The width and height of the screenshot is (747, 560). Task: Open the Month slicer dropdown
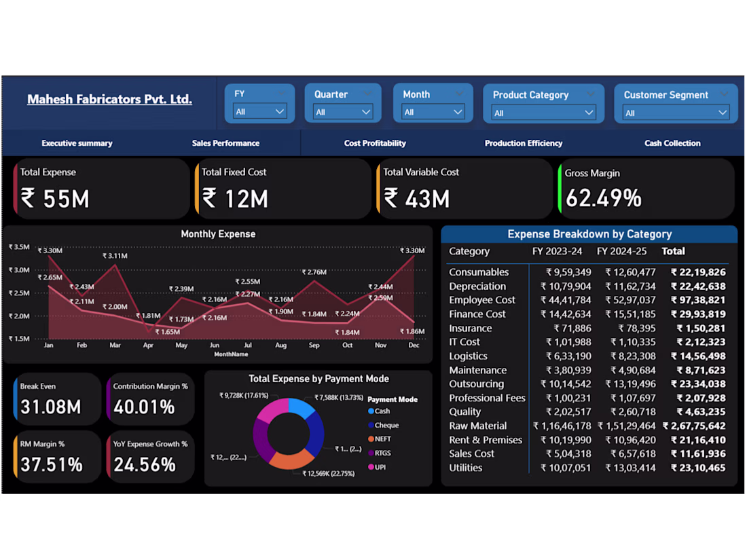pyautogui.click(x=433, y=112)
